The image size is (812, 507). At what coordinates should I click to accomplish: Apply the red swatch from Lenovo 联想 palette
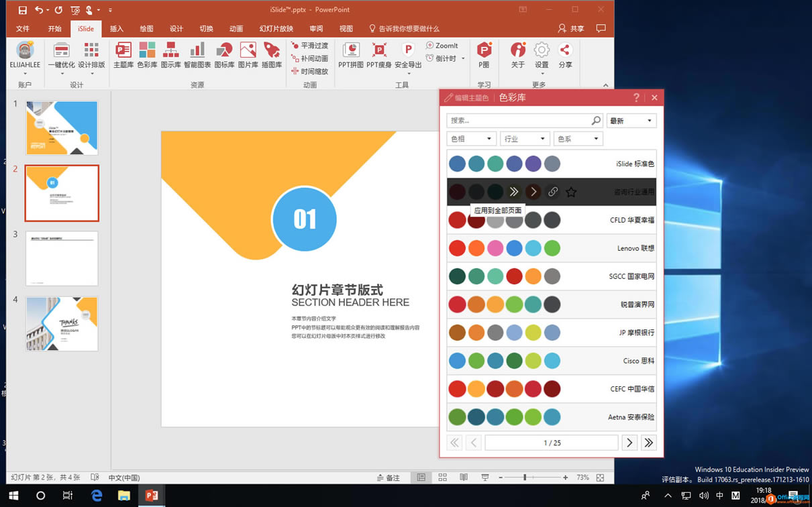tap(457, 247)
